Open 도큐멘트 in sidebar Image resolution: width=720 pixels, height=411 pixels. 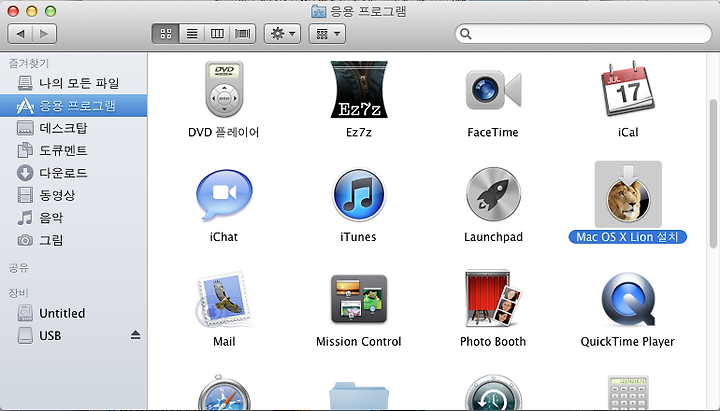[73, 151]
